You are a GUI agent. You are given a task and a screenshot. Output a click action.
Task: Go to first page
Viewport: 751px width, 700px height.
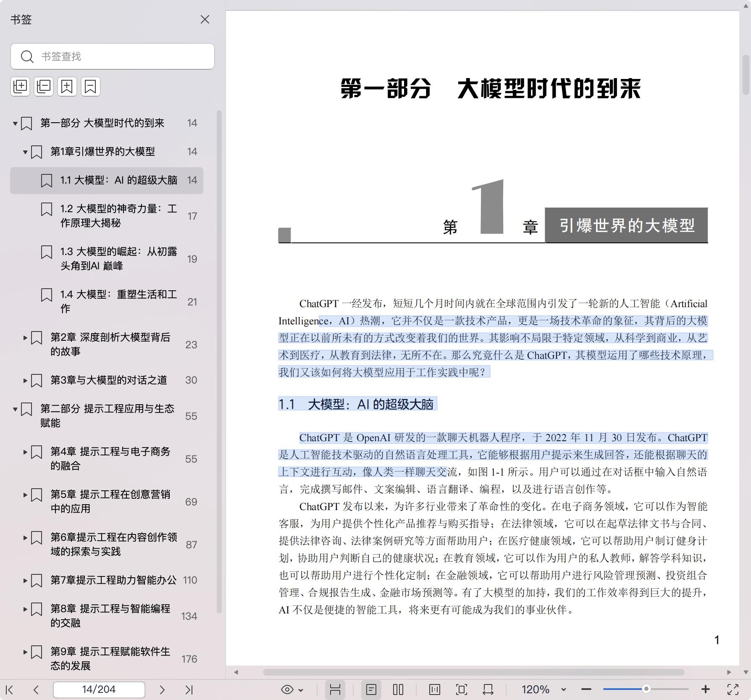tap(10, 689)
